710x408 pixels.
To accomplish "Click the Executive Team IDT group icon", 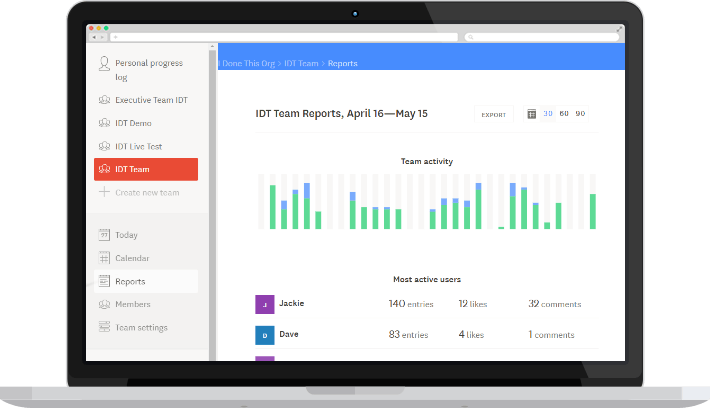I will click(x=104, y=100).
